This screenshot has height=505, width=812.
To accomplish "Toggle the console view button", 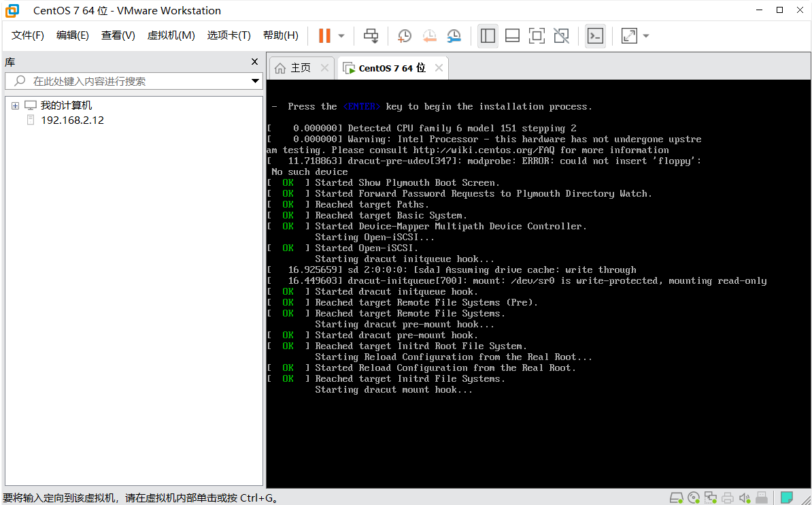I will pos(595,35).
